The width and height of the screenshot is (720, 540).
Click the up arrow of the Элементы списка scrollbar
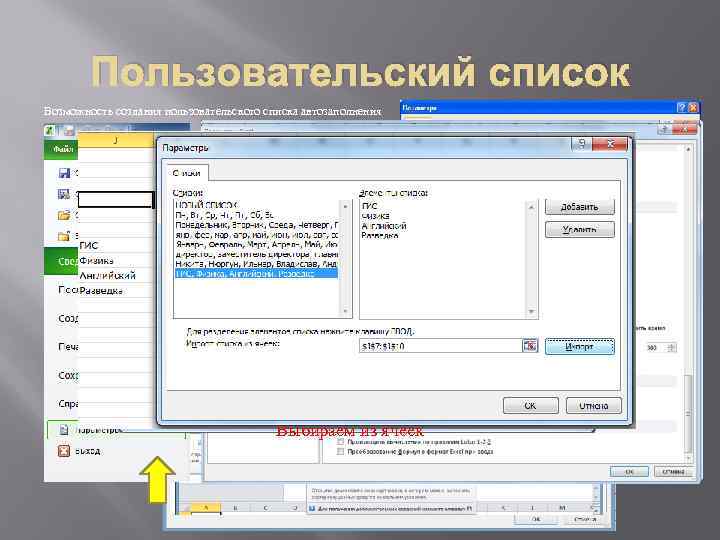531,208
